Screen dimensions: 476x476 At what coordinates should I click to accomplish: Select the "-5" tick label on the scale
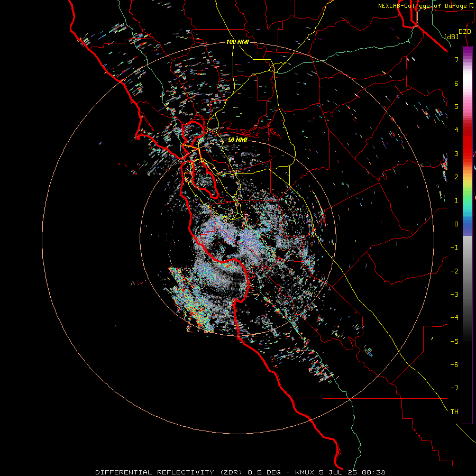pos(454,341)
